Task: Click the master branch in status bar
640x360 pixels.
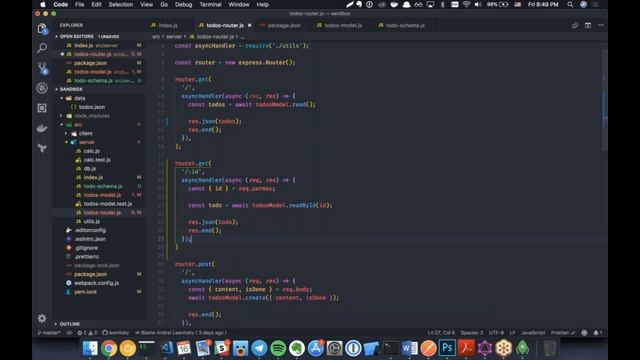Action: 49,333
